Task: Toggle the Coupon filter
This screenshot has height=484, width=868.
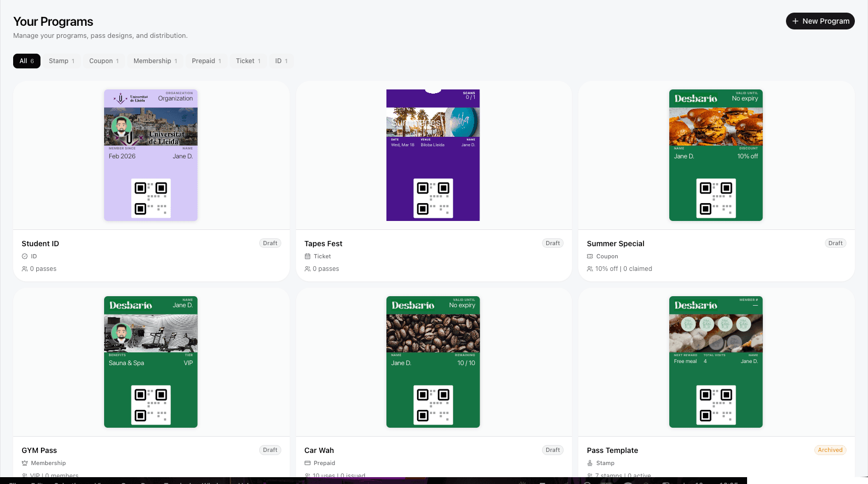Action: click(x=104, y=60)
